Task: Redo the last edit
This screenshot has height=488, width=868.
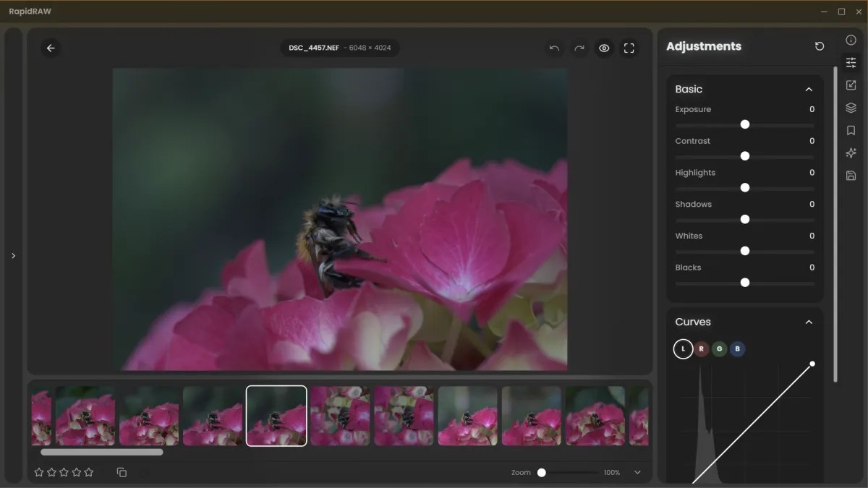Action: (579, 48)
